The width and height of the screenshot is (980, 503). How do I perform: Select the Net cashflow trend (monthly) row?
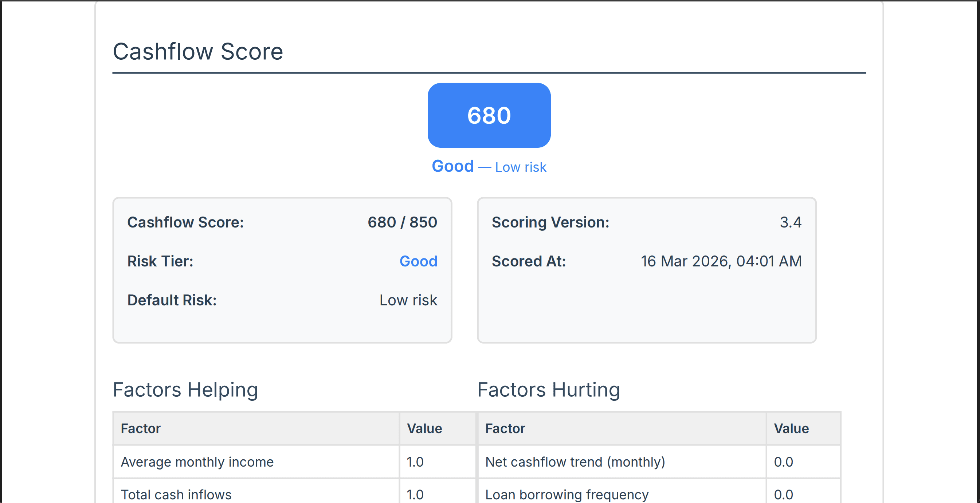pyautogui.click(x=575, y=462)
